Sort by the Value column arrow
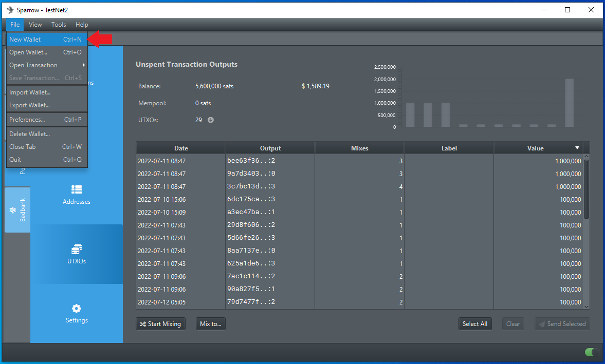The width and height of the screenshot is (605, 364). click(x=577, y=148)
